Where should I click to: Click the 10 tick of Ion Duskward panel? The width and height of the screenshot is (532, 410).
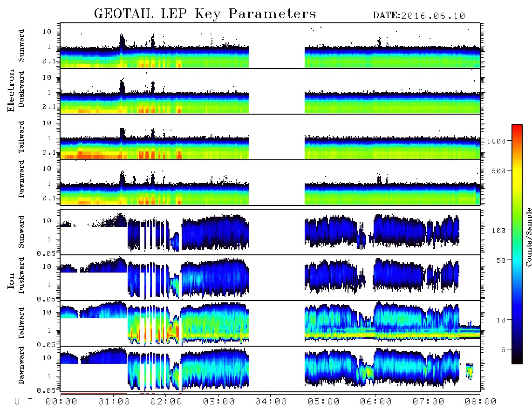[x=47, y=267]
